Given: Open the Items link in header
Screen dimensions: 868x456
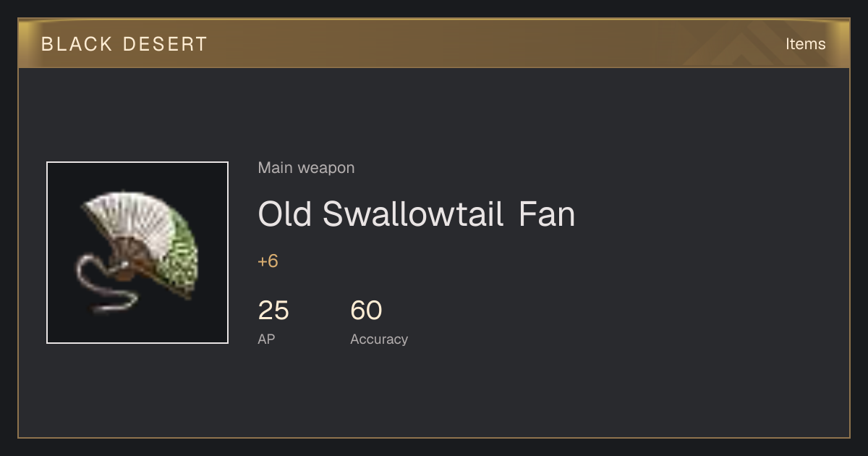Looking at the screenshot, I should (x=805, y=44).
